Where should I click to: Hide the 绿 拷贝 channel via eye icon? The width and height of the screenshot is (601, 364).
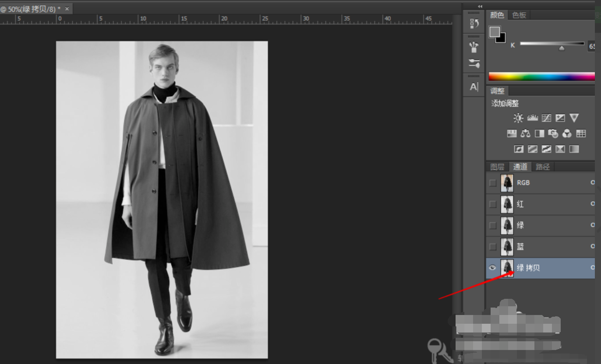tap(493, 268)
